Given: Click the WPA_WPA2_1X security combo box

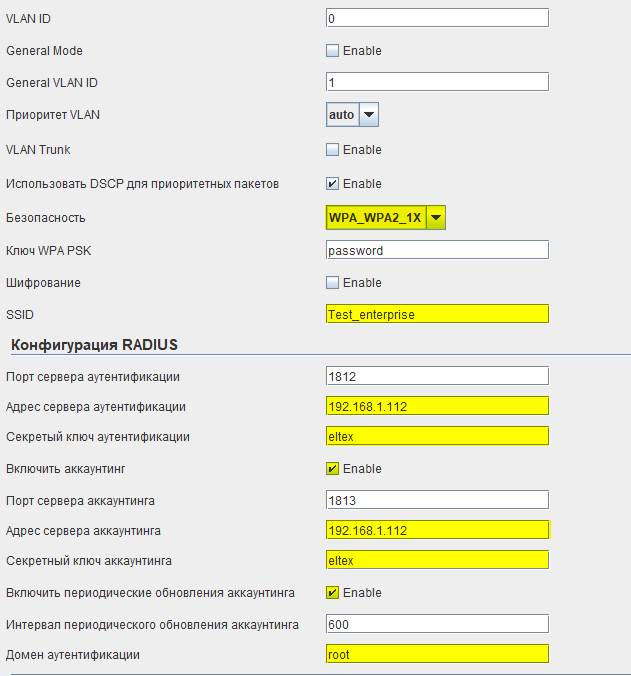Looking at the screenshot, I should (x=376, y=217).
